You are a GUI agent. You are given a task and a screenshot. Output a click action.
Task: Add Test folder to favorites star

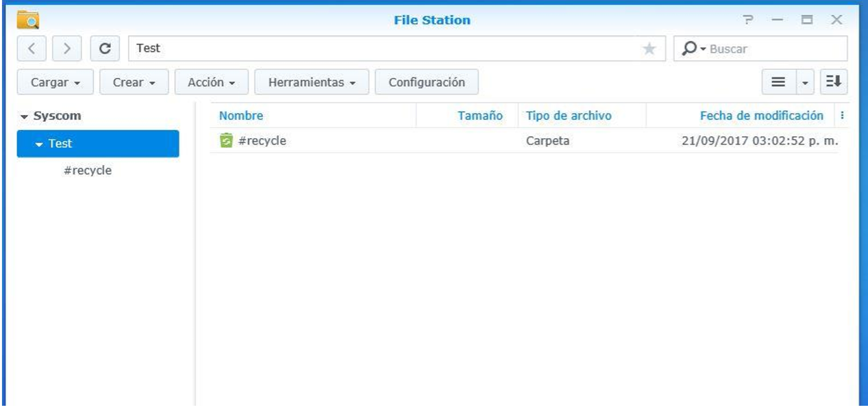[x=649, y=49]
